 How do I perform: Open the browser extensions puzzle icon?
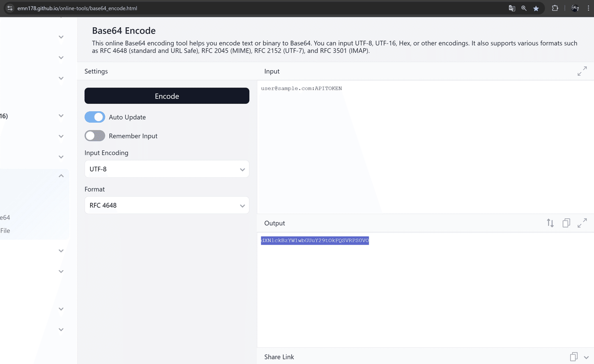point(555,8)
